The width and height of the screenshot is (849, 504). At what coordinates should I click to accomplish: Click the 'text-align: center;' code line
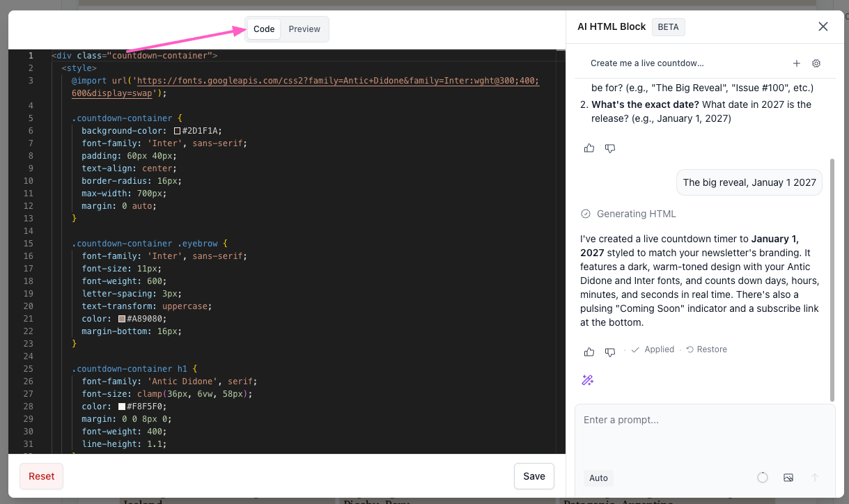(129, 168)
